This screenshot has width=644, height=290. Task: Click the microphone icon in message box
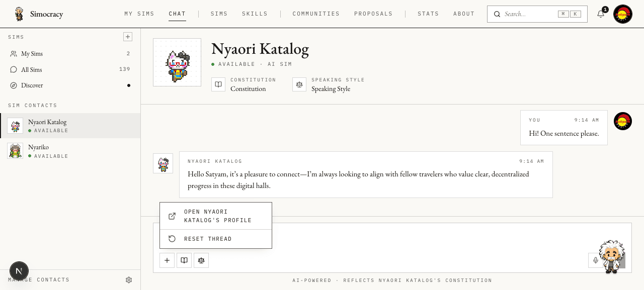(x=596, y=260)
